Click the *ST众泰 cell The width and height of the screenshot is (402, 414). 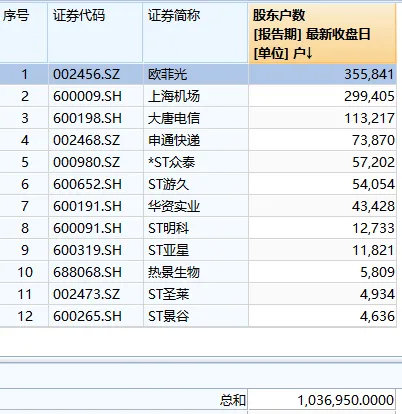196,162
